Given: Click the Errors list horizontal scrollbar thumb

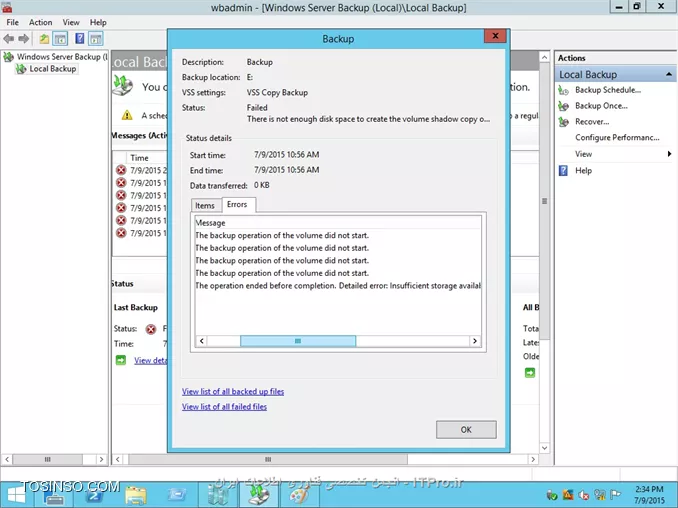Looking at the screenshot, I should point(298,341).
